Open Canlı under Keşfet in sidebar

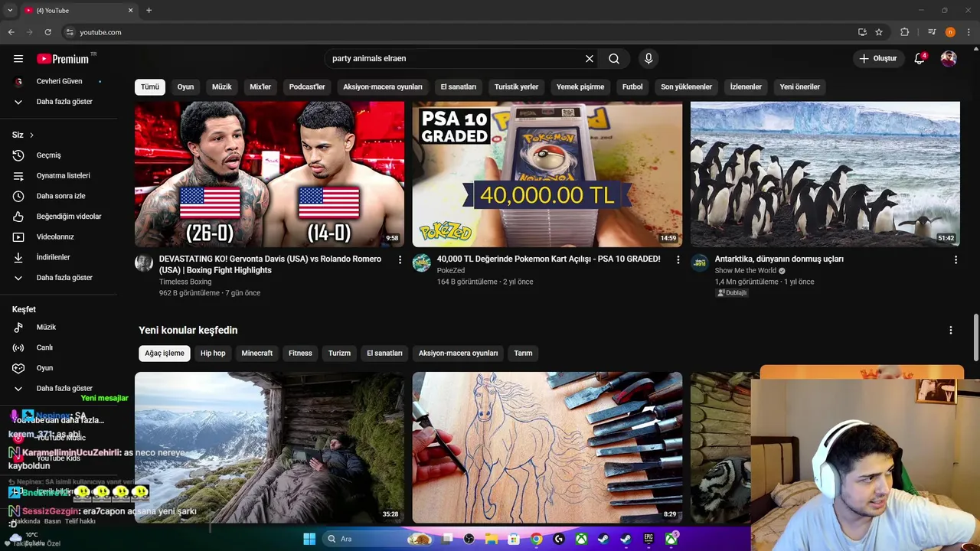coord(59,347)
